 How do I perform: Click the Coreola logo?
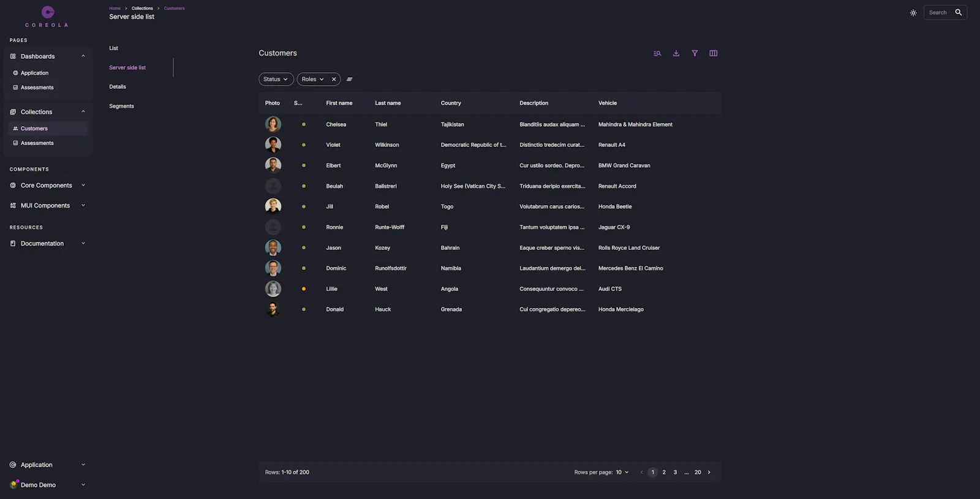(47, 17)
